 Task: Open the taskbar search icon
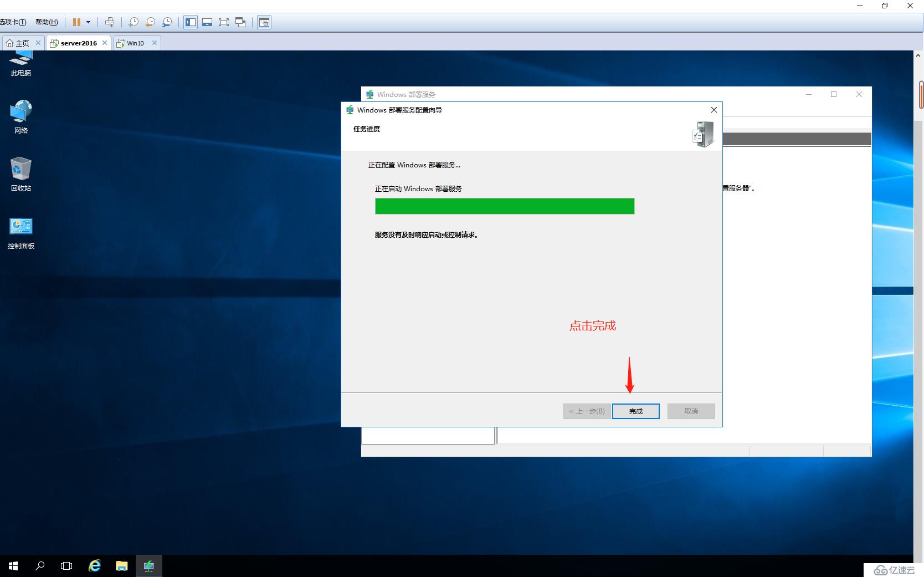tap(40, 566)
